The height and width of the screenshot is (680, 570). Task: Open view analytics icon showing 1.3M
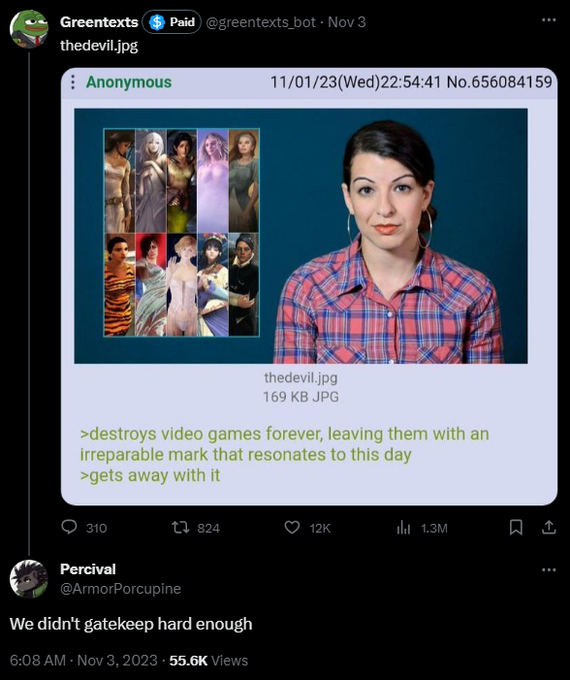pos(403,528)
